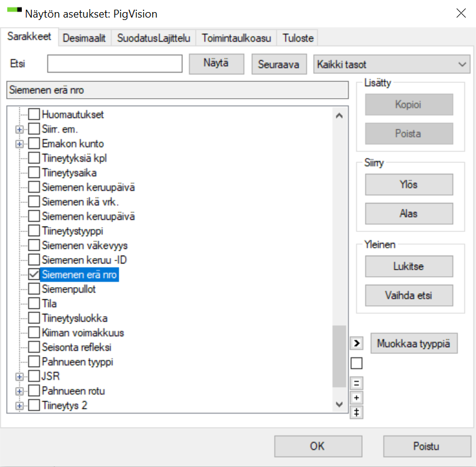Expand the Pahnueen rotu tree node
Image resolution: width=476 pixels, height=467 pixels.
coord(19,391)
